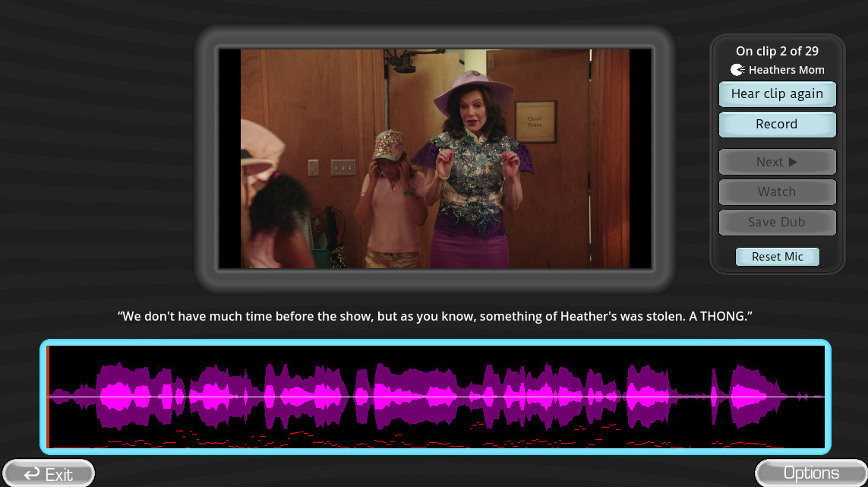Click the video preview of the clip

pyautogui.click(x=435, y=159)
